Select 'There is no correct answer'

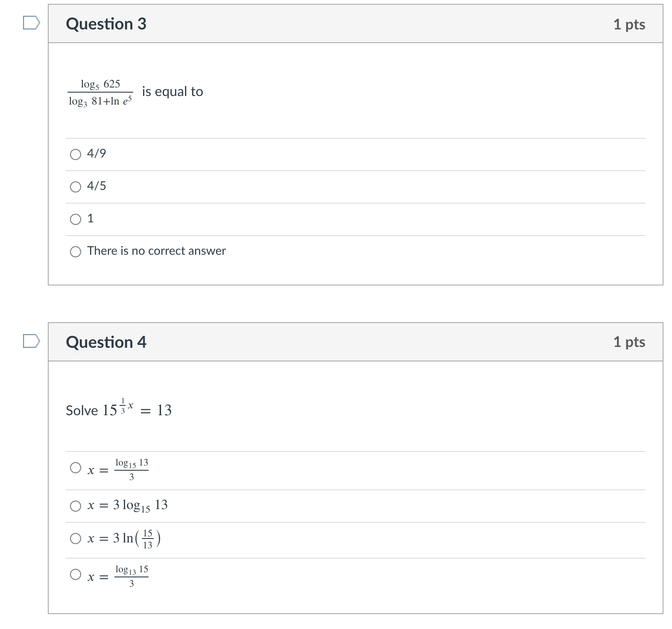click(76, 252)
